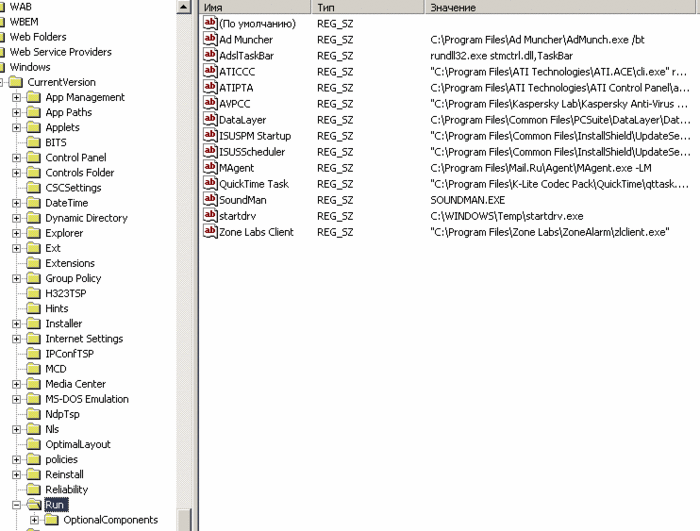The image size is (700, 531).
Task: Click REG_SZ type in startdrv row
Action: 335,216
